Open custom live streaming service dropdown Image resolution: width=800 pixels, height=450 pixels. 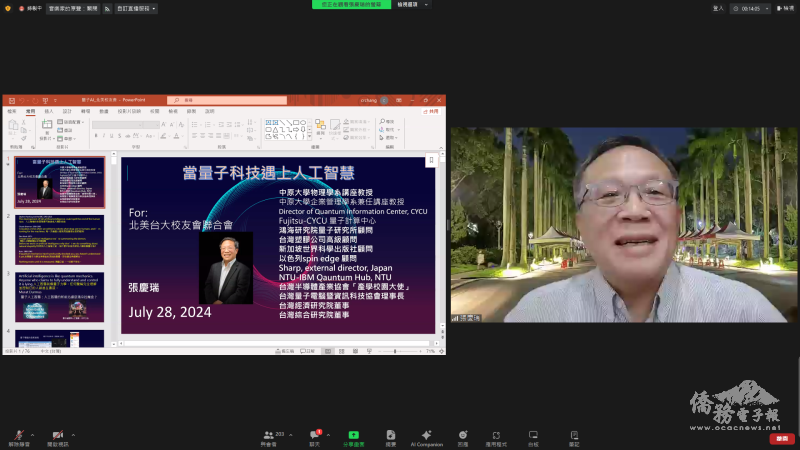coord(136,8)
